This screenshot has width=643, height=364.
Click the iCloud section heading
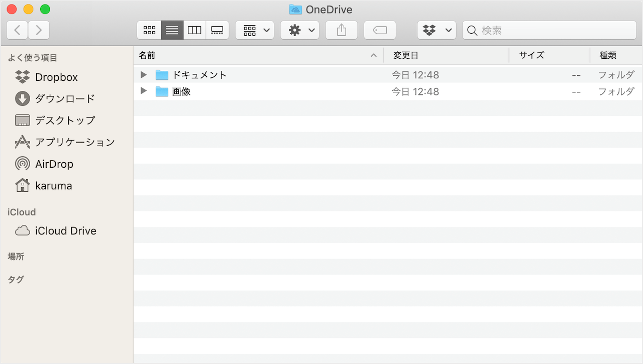point(22,212)
